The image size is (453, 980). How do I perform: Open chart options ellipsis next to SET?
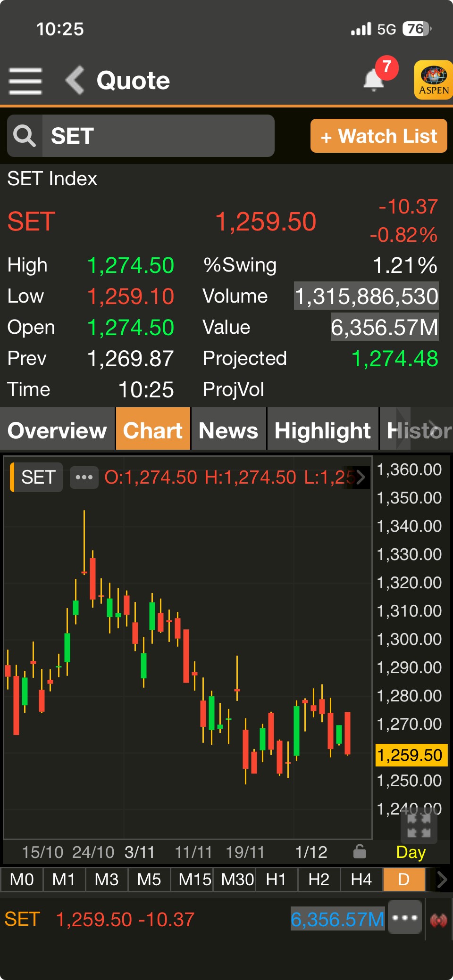pos(84,477)
